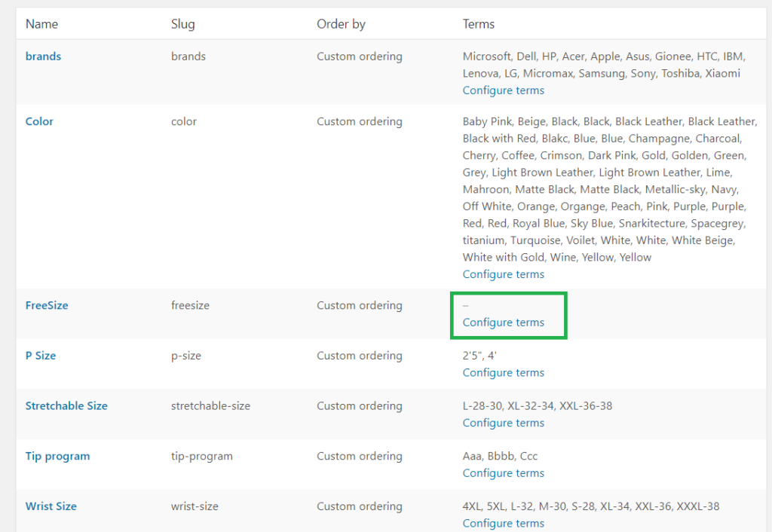This screenshot has height=532, width=772.
Task: Select the slug text 'freesize'
Action: coord(190,306)
